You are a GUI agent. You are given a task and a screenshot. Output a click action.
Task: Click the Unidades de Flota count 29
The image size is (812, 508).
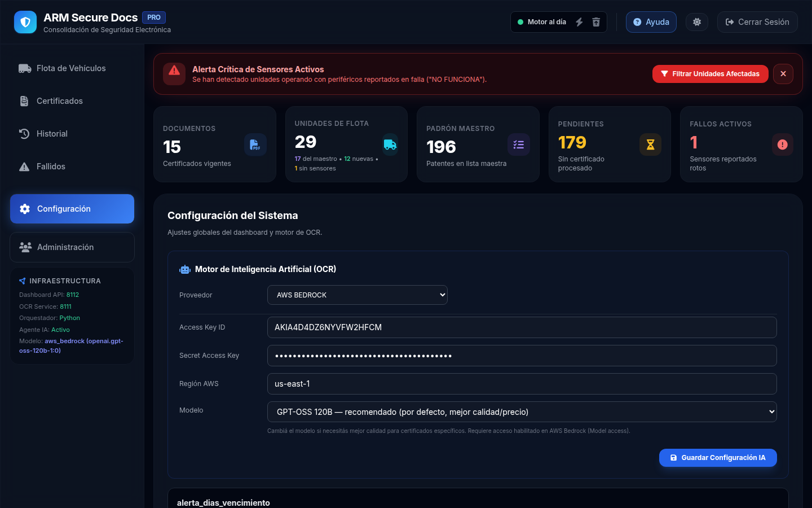306,142
